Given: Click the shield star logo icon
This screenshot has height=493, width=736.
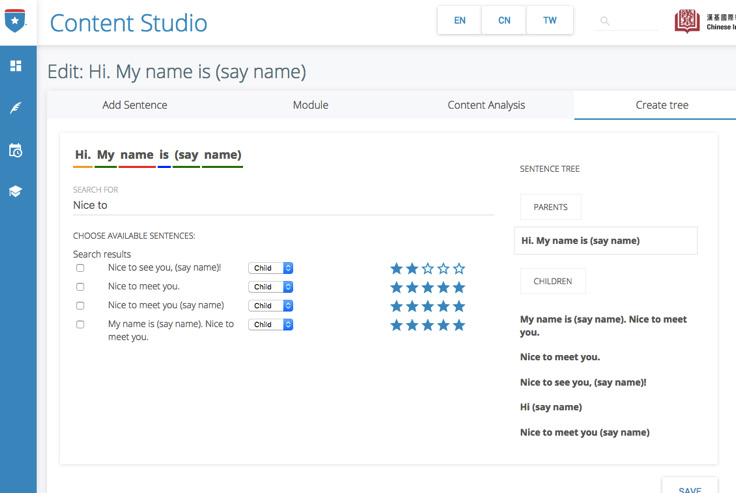Looking at the screenshot, I should tap(15, 21).
